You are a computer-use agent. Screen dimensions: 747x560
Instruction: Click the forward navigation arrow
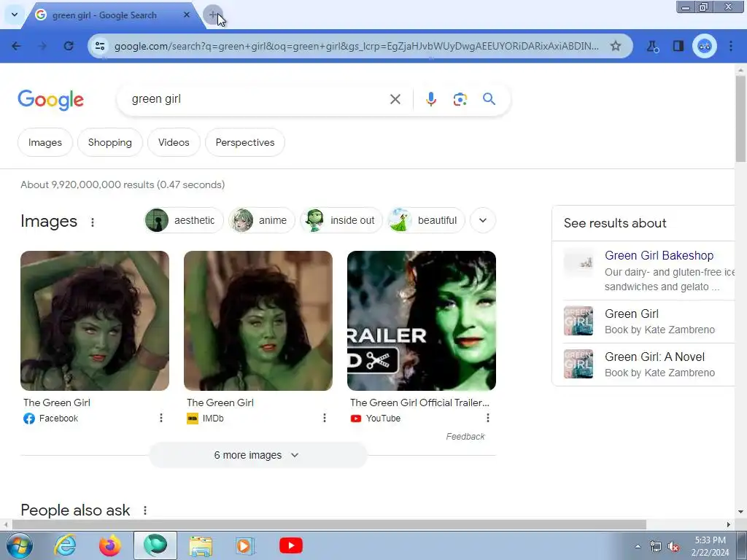pyautogui.click(x=43, y=46)
